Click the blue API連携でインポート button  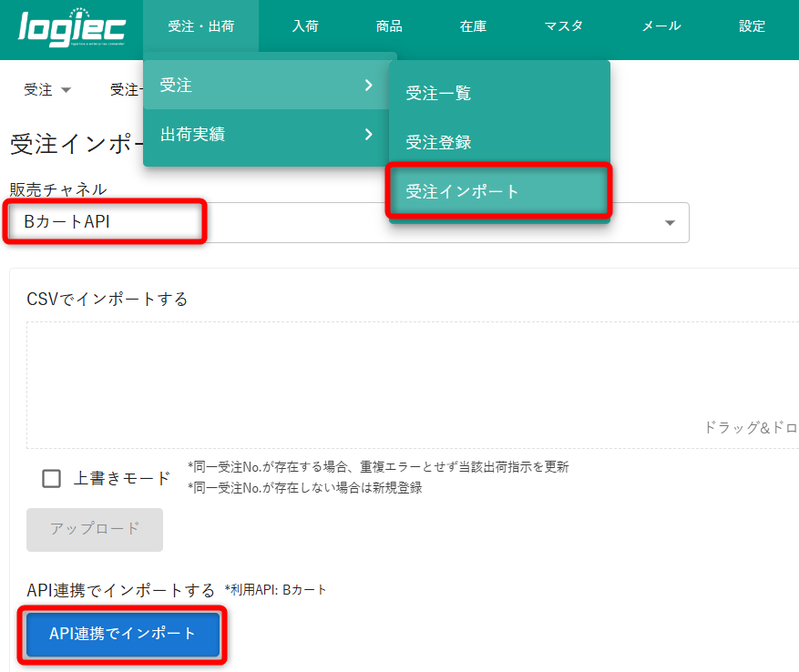point(123,634)
